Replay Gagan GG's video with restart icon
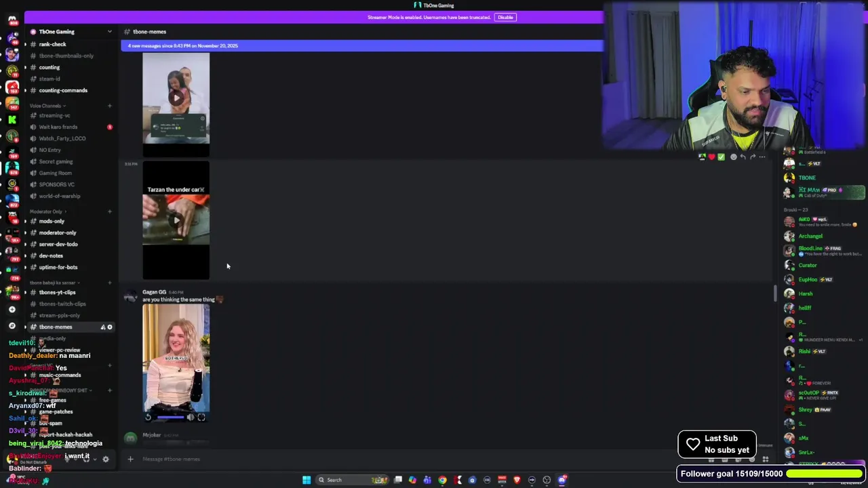This screenshot has height=488, width=868. [149, 418]
